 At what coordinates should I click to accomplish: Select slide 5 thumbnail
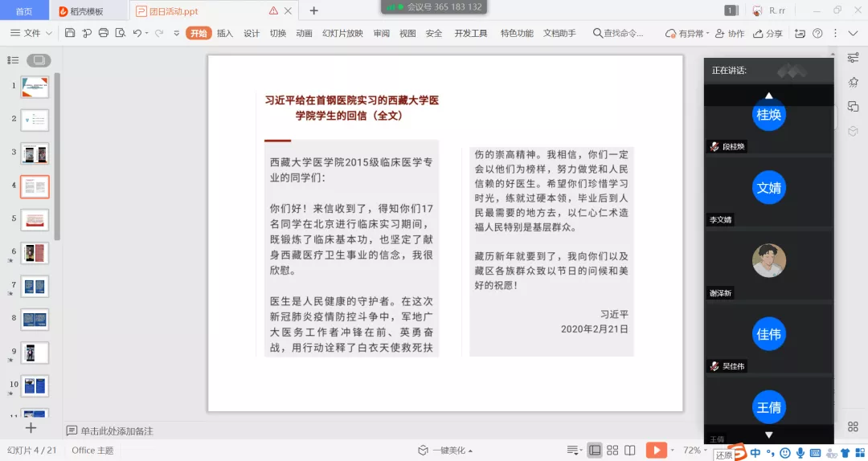point(35,220)
